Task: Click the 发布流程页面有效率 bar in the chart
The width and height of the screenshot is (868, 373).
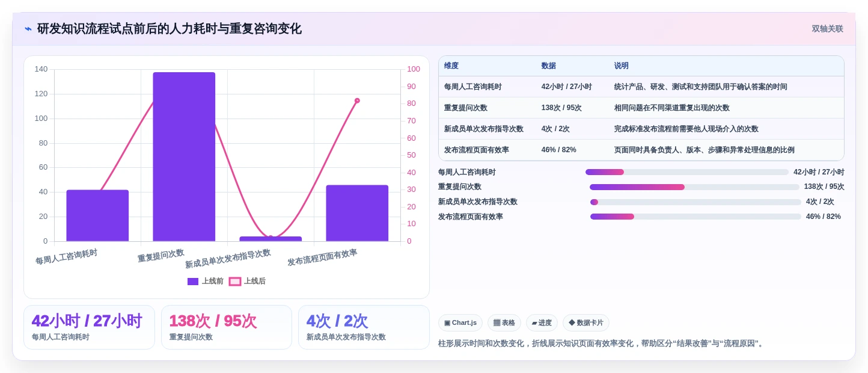Action: 357,213
